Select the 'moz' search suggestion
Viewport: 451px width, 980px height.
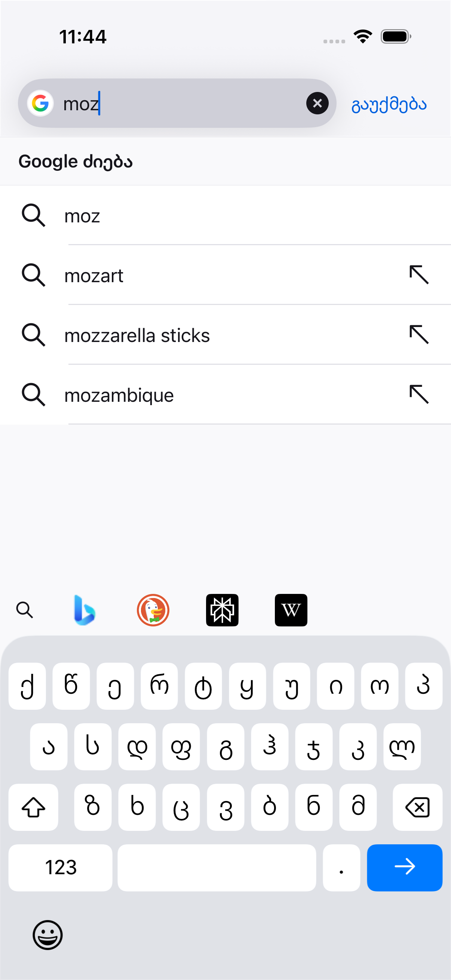tap(225, 215)
